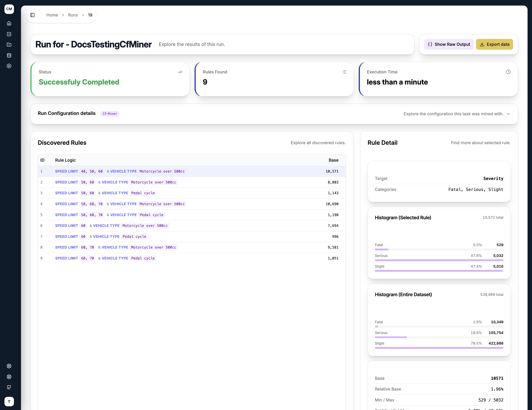The height and width of the screenshot is (410, 532).
Task: Click the list icon in Rules Found card
Action: coord(344,72)
